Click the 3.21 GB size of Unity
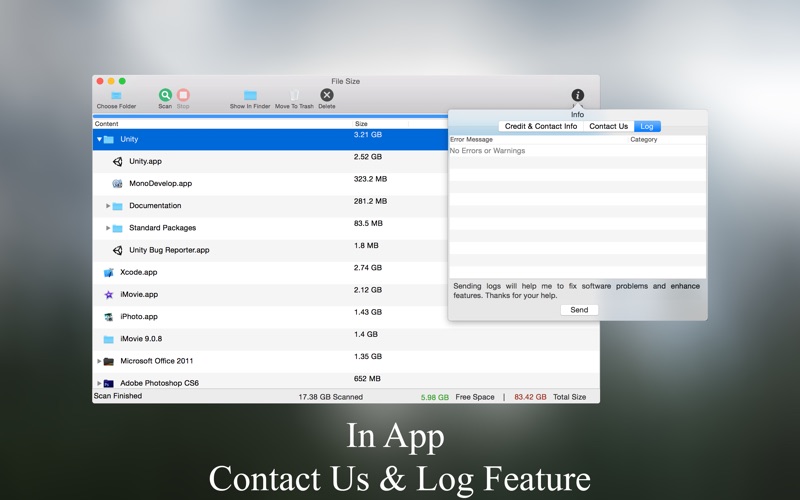The height and width of the screenshot is (500, 800). pos(368,135)
